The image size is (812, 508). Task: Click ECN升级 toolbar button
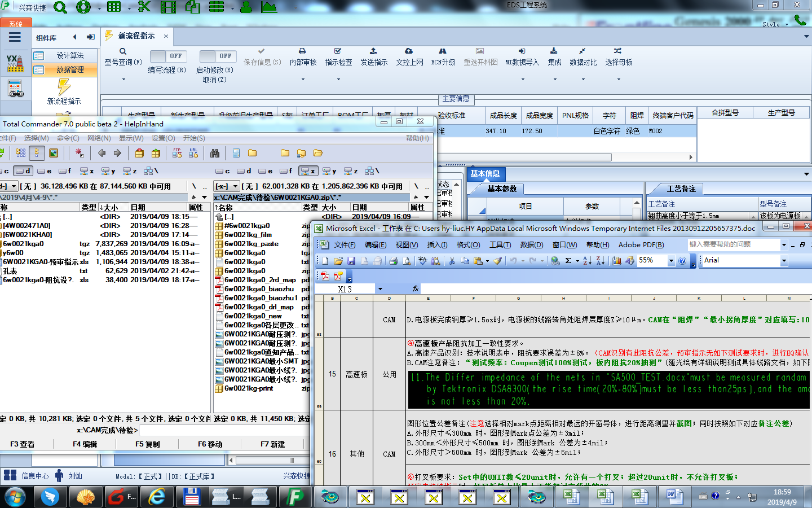pos(443,57)
